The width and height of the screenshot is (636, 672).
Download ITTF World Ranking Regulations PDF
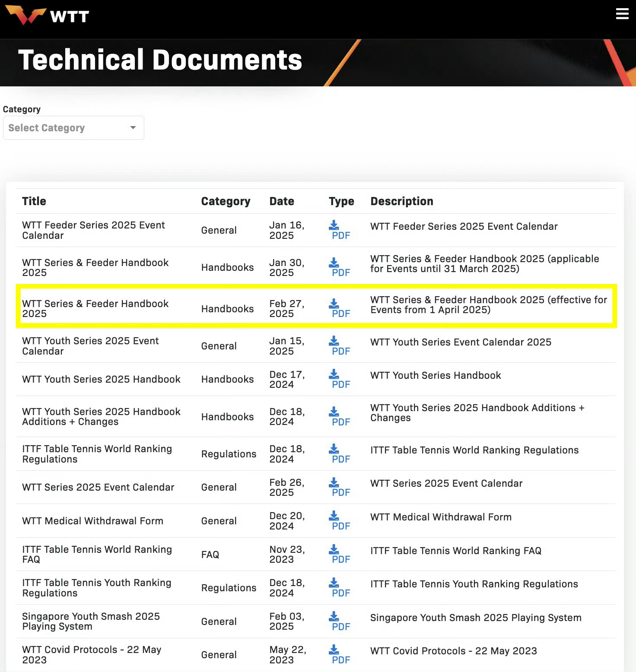pos(340,454)
